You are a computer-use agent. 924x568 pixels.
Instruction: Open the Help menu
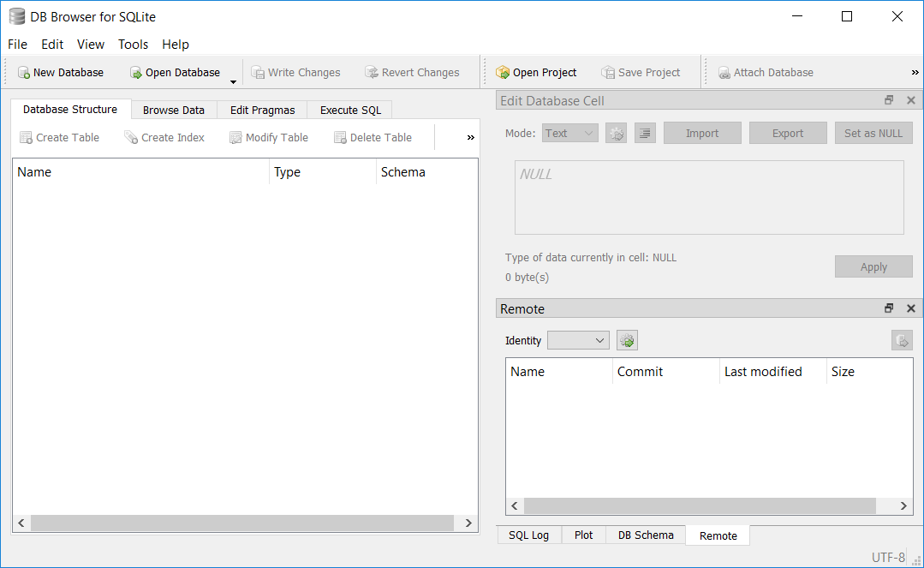[175, 45]
